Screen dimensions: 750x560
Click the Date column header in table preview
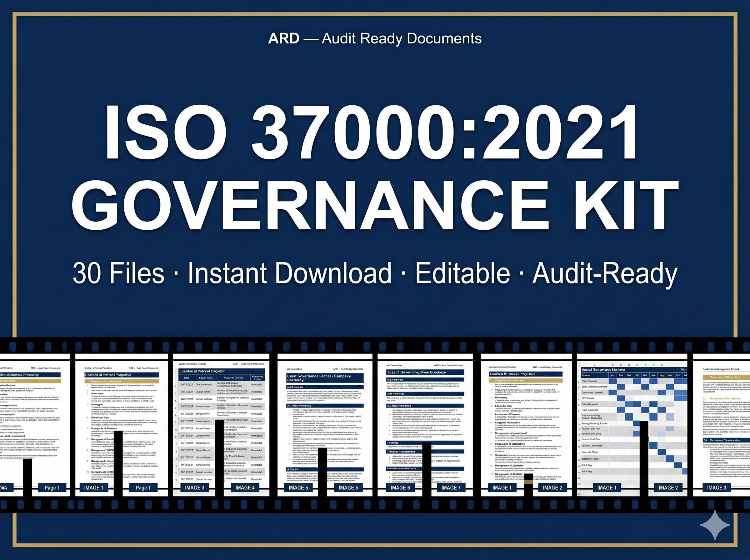tap(186, 377)
